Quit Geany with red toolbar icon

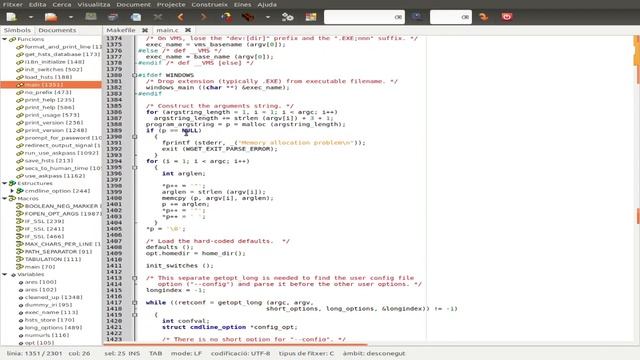(x=507, y=17)
